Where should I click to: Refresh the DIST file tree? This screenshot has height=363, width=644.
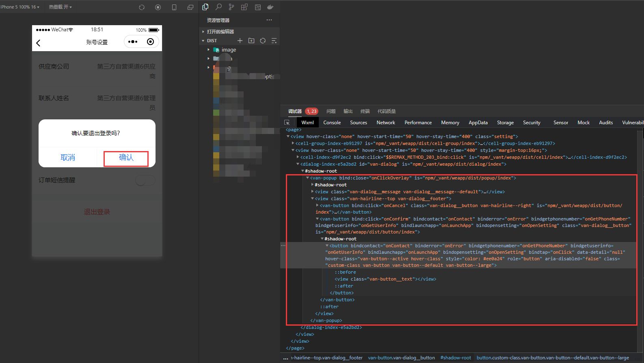pyautogui.click(x=263, y=41)
